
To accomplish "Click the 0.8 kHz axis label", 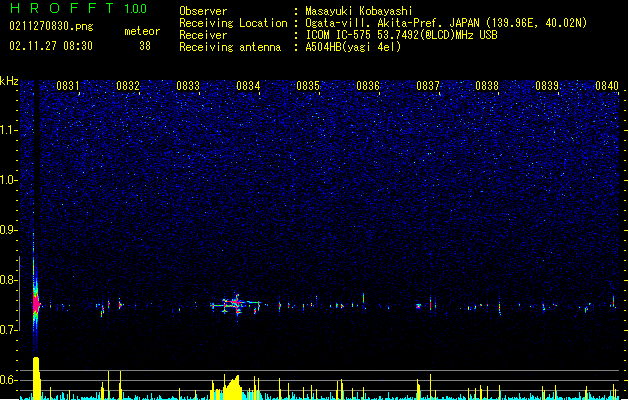I will click(9, 280).
